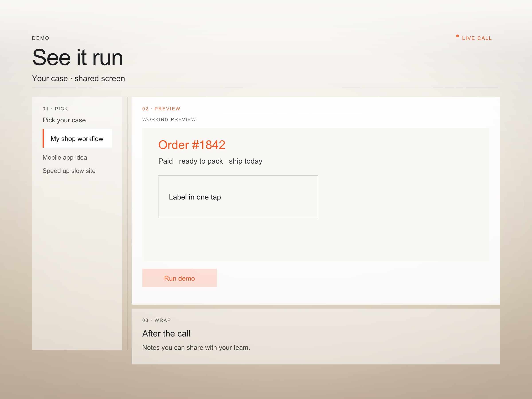
Task: Select the After the call heading
Action: (x=166, y=334)
